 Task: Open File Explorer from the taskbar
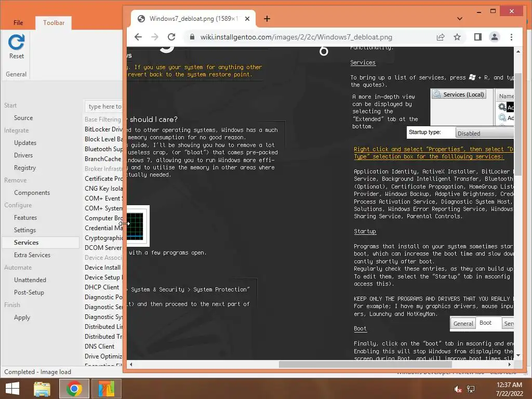click(42, 389)
